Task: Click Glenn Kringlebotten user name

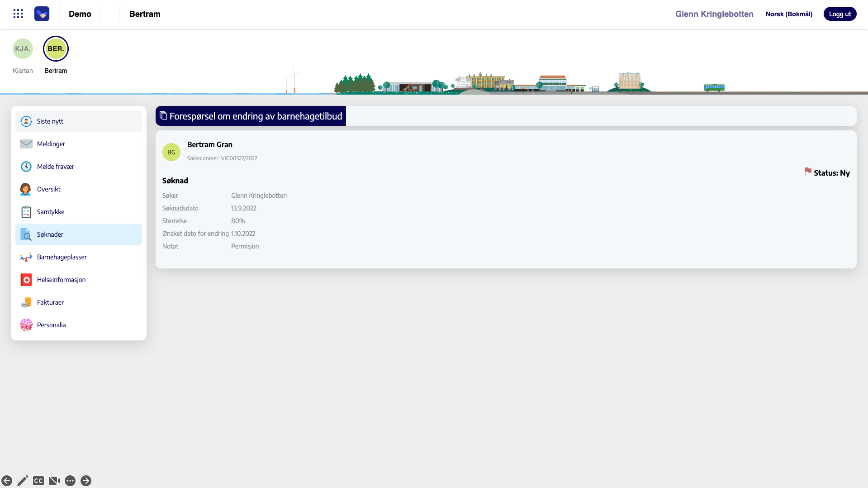Action: point(714,14)
